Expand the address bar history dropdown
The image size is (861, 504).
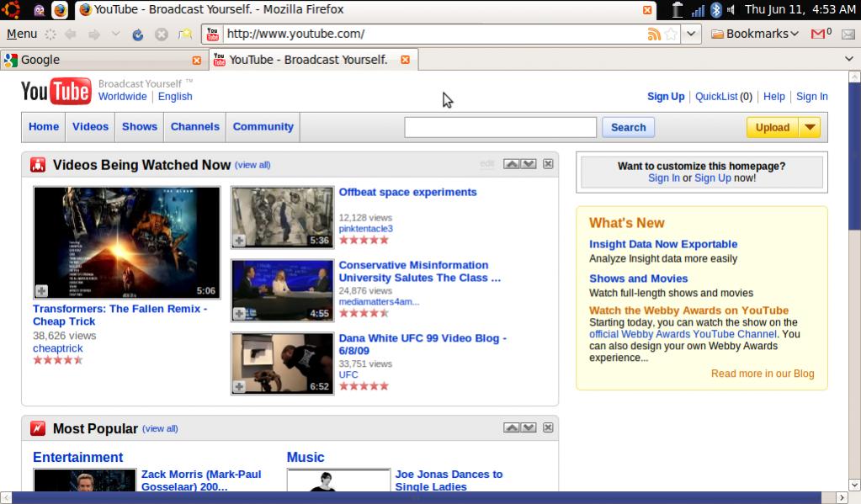pyautogui.click(x=691, y=34)
